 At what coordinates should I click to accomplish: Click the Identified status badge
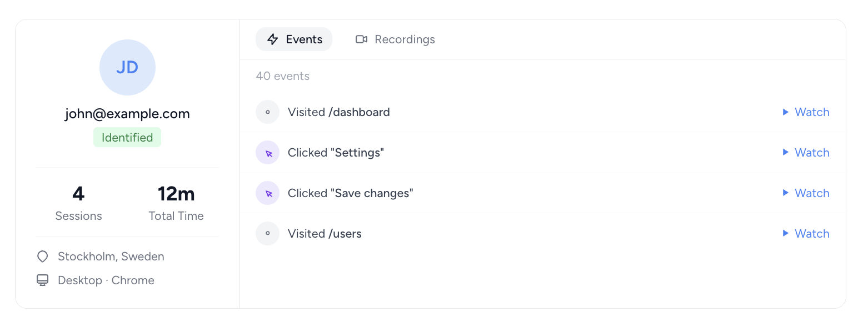pyautogui.click(x=127, y=138)
